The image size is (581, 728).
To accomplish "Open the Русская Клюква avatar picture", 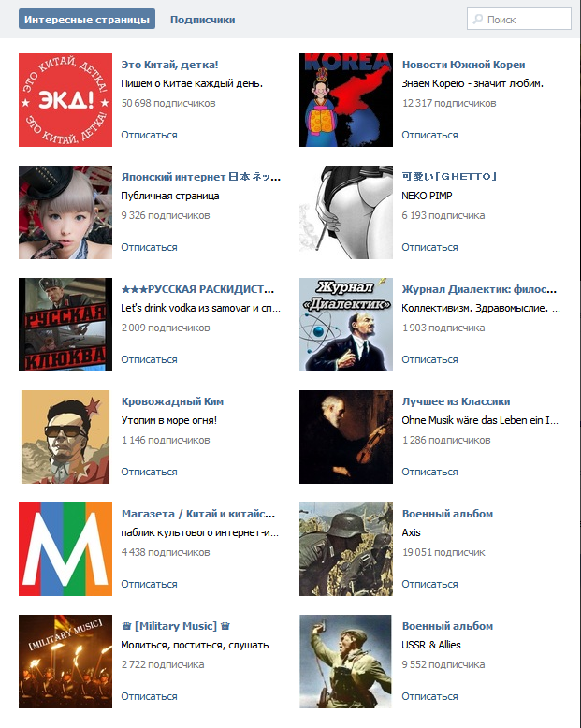I will (x=65, y=325).
